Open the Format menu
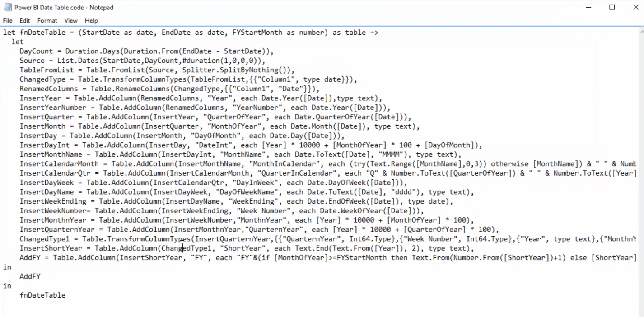 point(47,20)
